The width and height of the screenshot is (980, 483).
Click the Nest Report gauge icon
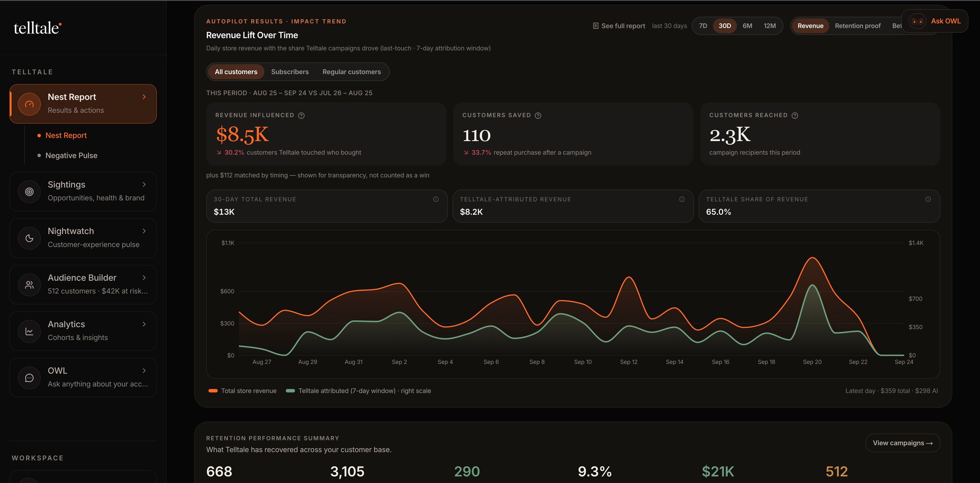pos(29,104)
